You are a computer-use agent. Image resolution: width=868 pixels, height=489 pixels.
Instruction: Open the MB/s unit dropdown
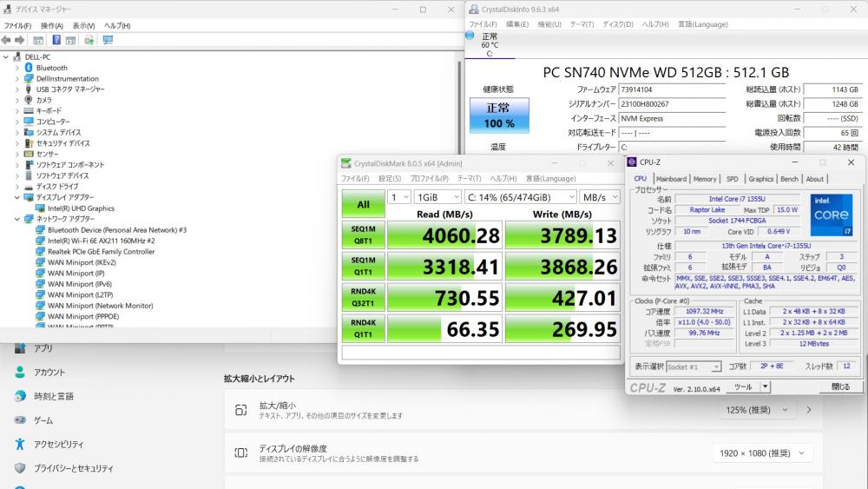tap(600, 197)
